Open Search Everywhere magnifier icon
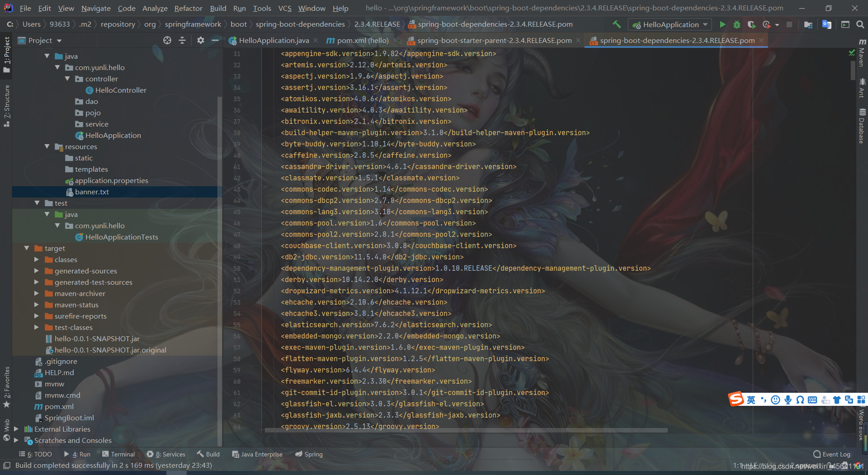This screenshot has width=868, height=475. pos(860,24)
